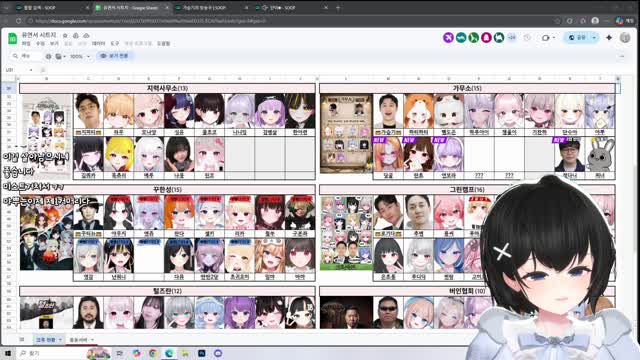This screenshot has height=360, width=640.
Task: Open Task View from the taskbar
Action: [x=120, y=353]
